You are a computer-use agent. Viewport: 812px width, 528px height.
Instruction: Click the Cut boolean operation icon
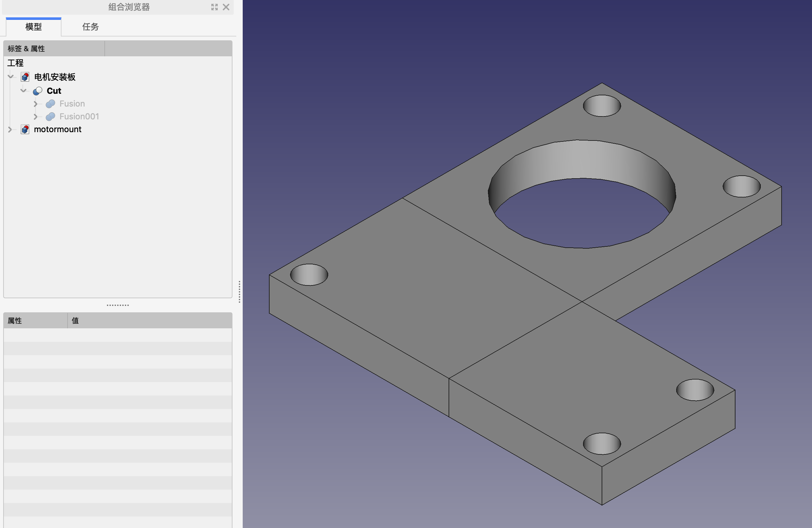point(37,91)
